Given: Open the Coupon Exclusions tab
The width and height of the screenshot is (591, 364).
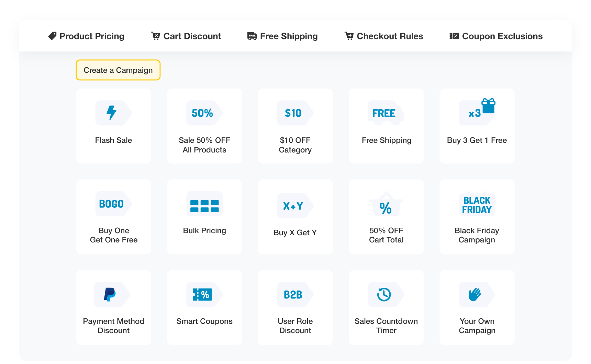Looking at the screenshot, I should pos(496,36).
